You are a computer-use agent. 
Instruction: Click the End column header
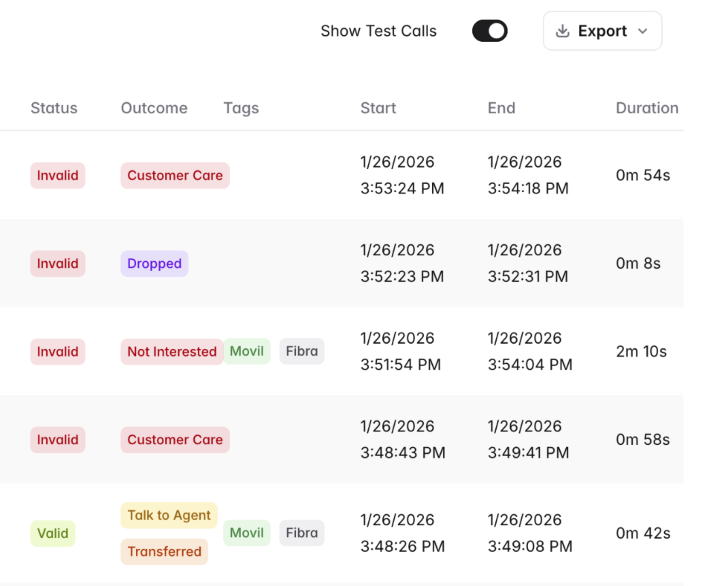coord(501,108)
